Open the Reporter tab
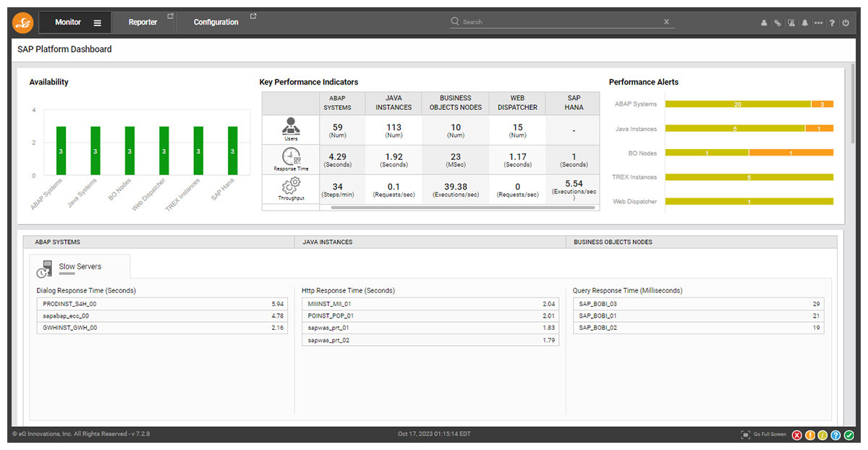This screenshot has height=450, width=868. point(142,22)
